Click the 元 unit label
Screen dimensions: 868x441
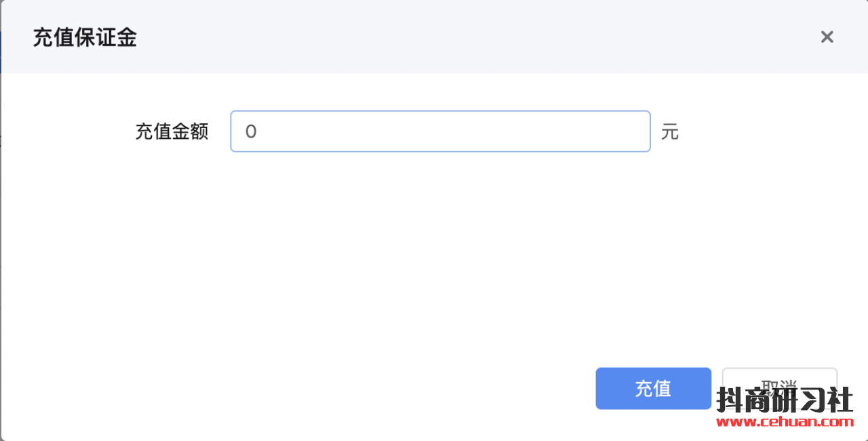click(669, 131)
